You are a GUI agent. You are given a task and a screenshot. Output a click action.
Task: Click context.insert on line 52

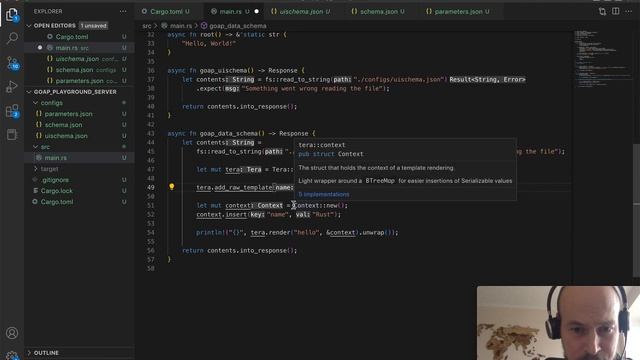222,214
